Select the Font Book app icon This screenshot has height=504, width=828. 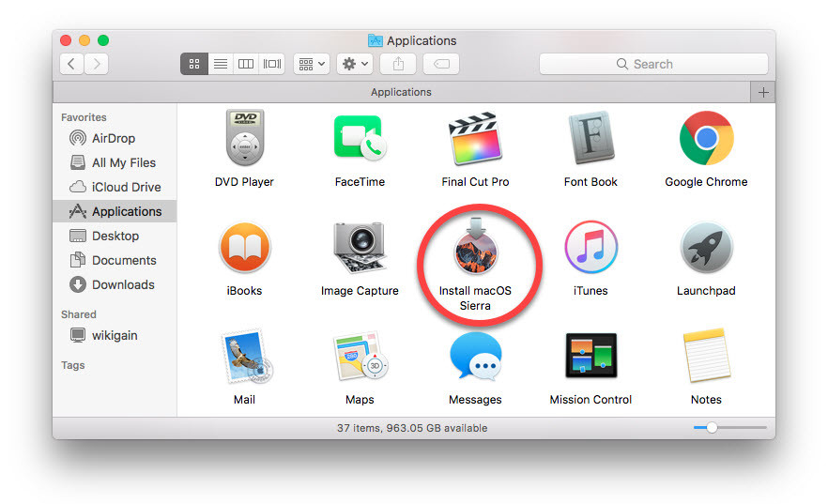590,139
